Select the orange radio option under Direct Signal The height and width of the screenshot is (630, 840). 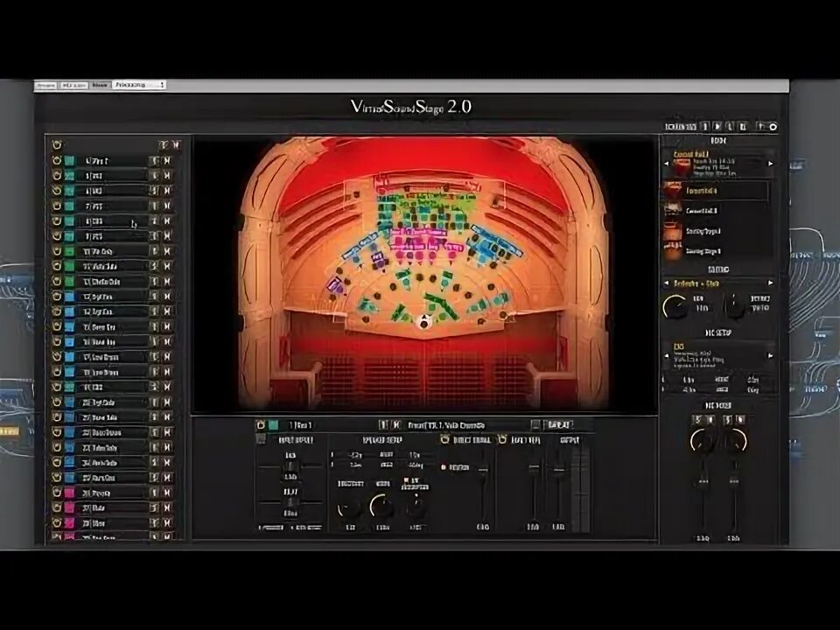coord(443,467)
